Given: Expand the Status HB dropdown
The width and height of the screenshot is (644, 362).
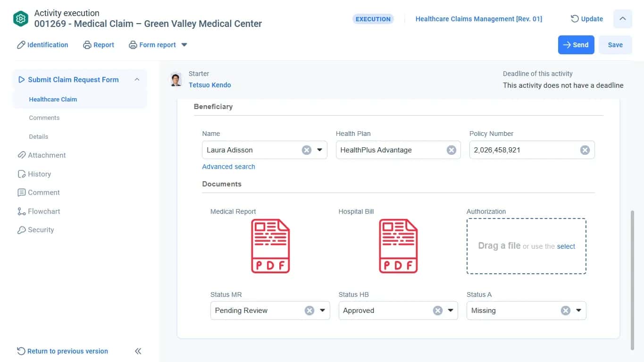Looking at the screenshot, I should point(451,311).
